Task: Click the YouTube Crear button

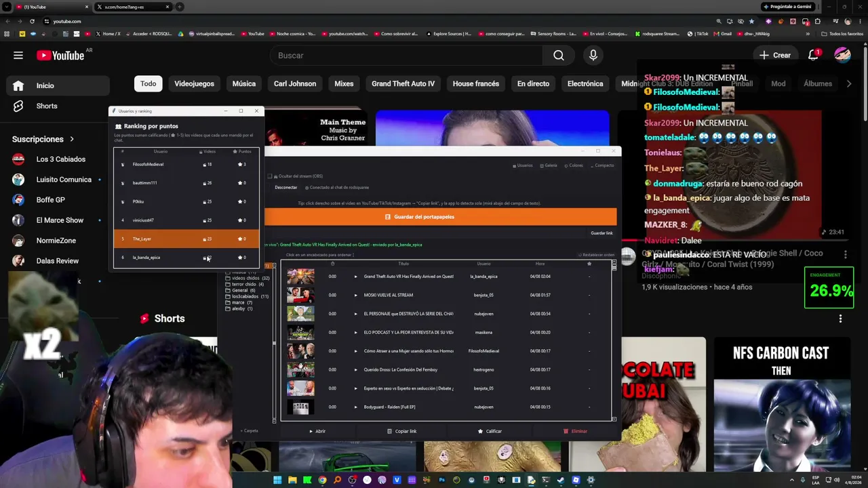Action: (x=775, y=56)
